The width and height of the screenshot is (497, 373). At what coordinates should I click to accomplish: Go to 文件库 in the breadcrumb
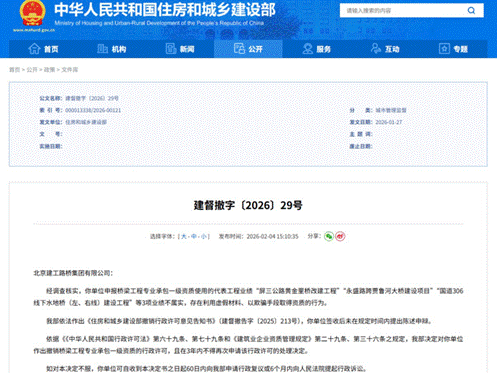(70, 70)
